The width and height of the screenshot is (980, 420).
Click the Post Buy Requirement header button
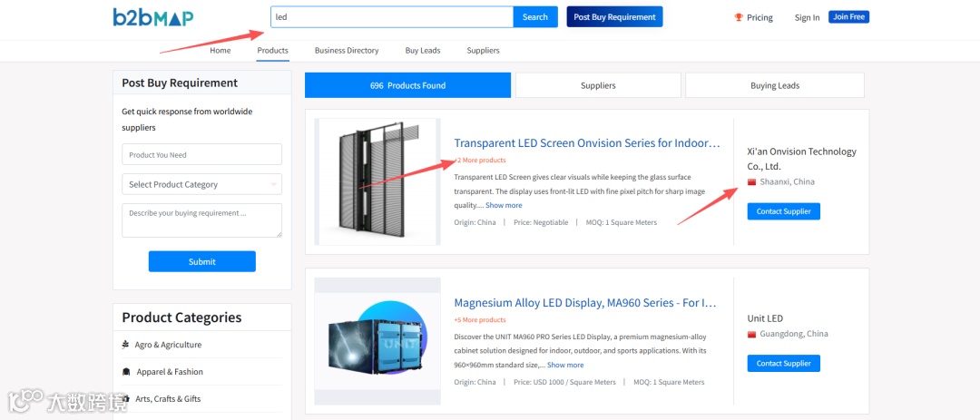point(614,17)
